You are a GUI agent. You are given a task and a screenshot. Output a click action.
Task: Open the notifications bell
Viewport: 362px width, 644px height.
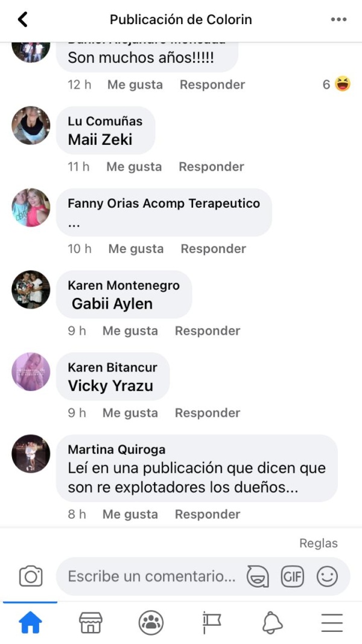tap(272, 623)
